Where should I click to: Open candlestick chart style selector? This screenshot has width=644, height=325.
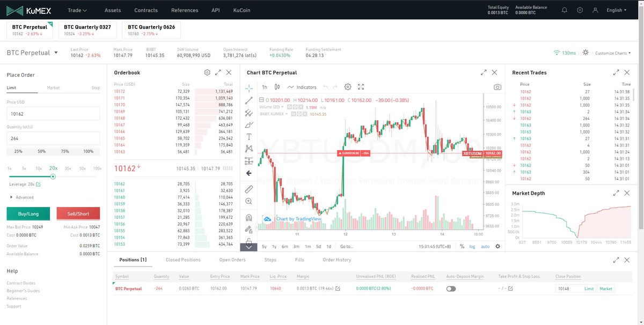tap(277, 87)
